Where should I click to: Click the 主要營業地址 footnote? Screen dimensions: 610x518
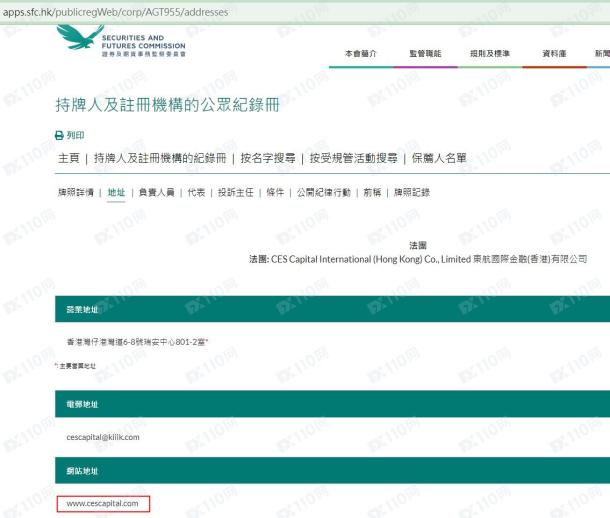click(x=76, y=366)
